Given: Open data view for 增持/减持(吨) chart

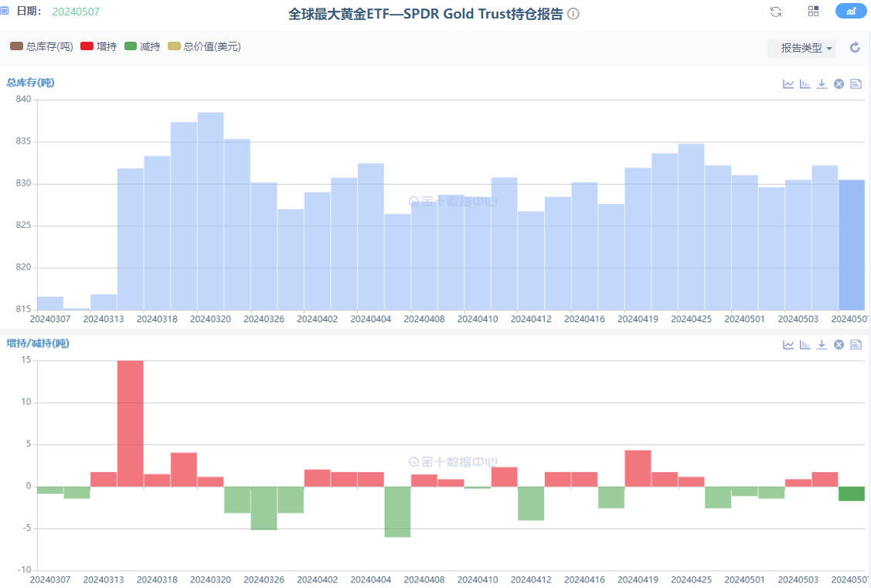Looking at the screenshot, I should (856, 345).
